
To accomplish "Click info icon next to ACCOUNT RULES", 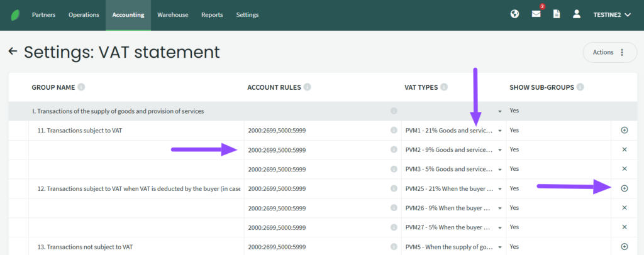I will click(307, 87).
